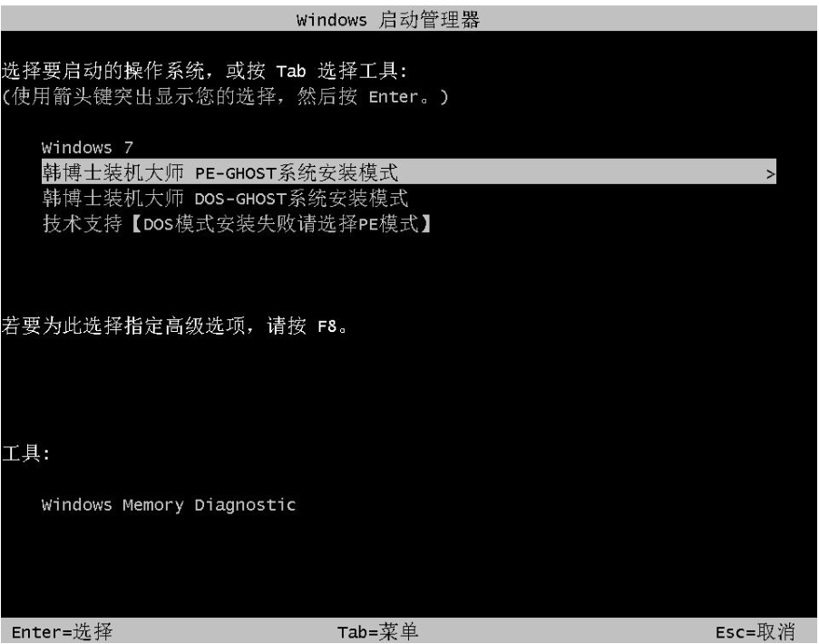The height and width of the screenshot is (644, 819).
Task: Click empty area of the highlighted selection bar
Action: pyautogui.click(x=580, y=171)
